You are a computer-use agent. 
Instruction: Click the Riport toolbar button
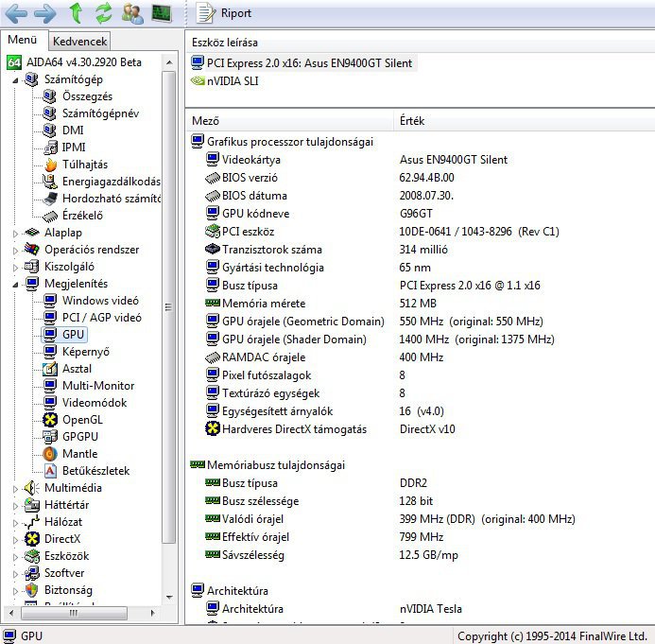[x=224, y=13]
